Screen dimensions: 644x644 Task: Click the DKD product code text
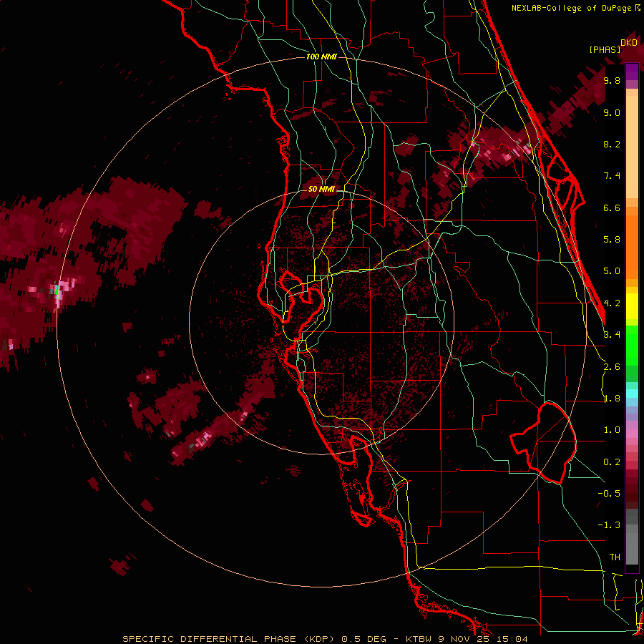click(629, 43)
